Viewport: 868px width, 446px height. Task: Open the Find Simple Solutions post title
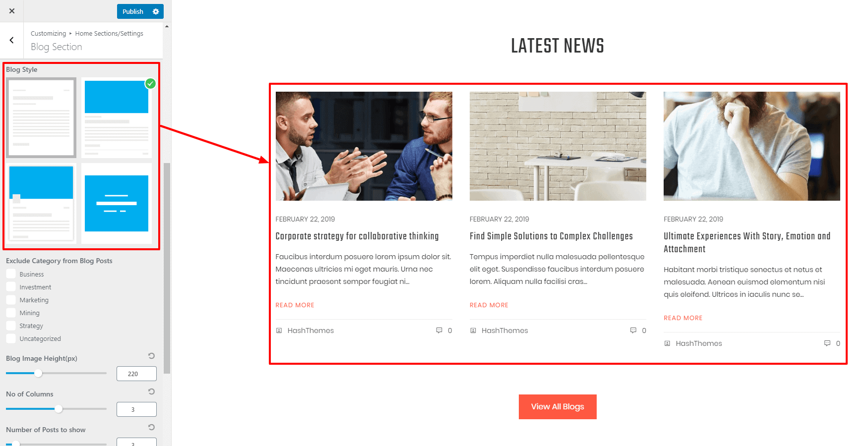[551, 236]
